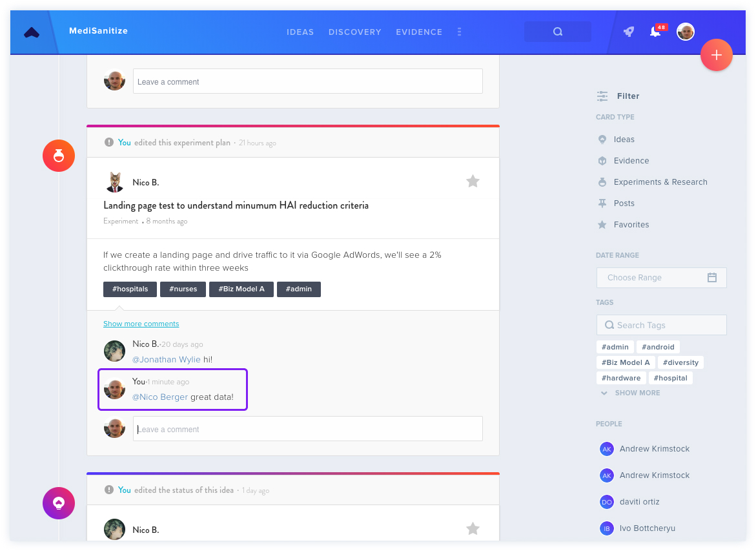
Task: Select daviti ortiz name in People list
Action: tap(639, 502)
